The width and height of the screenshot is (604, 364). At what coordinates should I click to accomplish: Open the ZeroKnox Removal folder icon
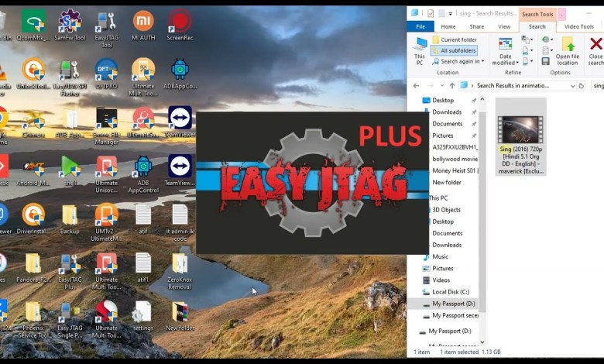[x=180, y=268]
